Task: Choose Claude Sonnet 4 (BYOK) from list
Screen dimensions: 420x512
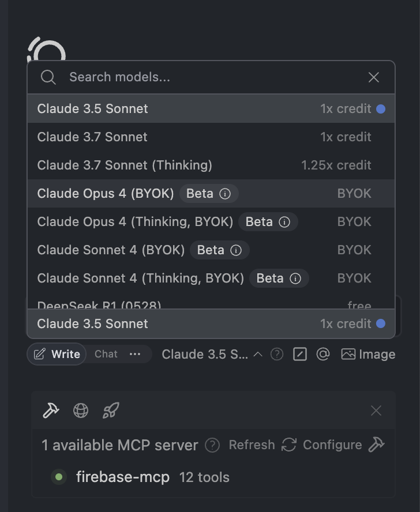Action: pyautogui.click(x=211, y=250)
